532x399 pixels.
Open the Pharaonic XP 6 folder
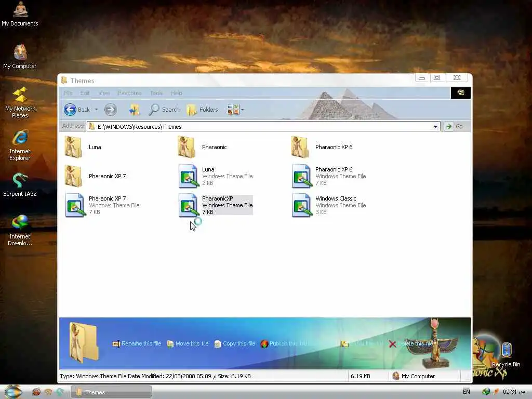point(300,147)
